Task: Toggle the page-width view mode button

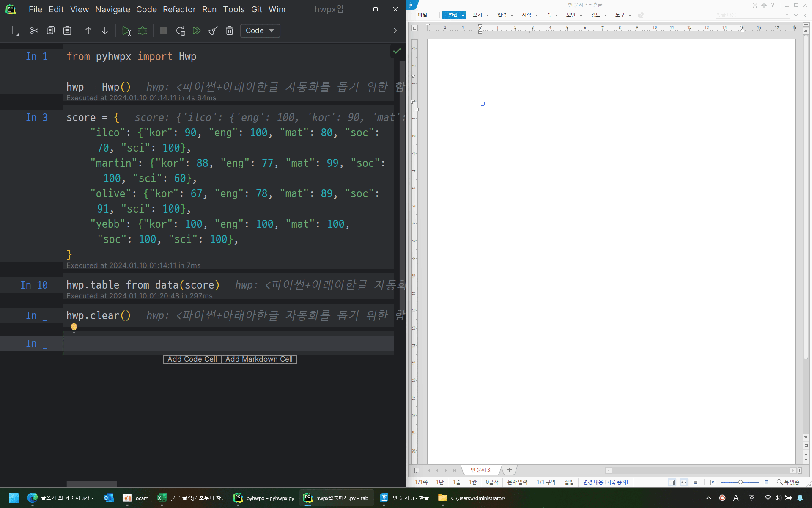Action: [683, 482]
